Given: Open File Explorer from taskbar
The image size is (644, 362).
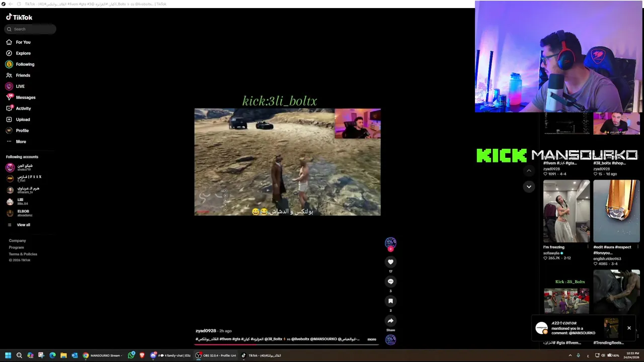Looking at the screenshot, I should pyautogui.click(x=63, y=355).
